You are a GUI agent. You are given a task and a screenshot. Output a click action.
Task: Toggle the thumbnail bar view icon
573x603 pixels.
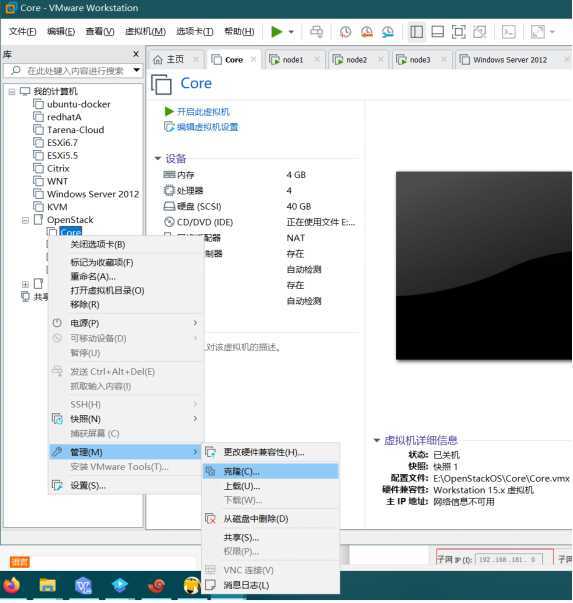tap(437, 32)
